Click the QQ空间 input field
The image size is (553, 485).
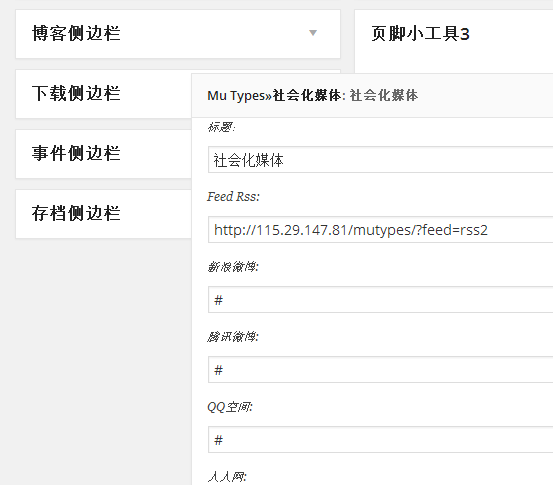pos(381,439)
